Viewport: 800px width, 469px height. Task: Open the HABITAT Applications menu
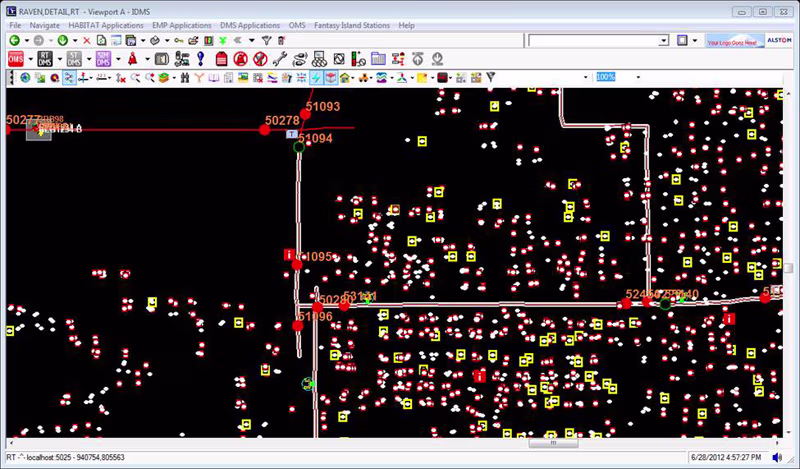pos(106,25)
